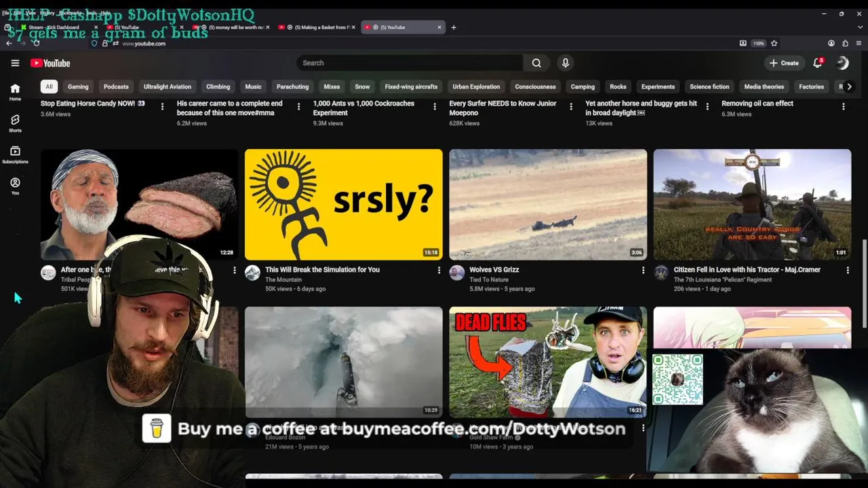Open the Create menu button
This screenshot has height=488, width=868.
[x=784, y=63]
